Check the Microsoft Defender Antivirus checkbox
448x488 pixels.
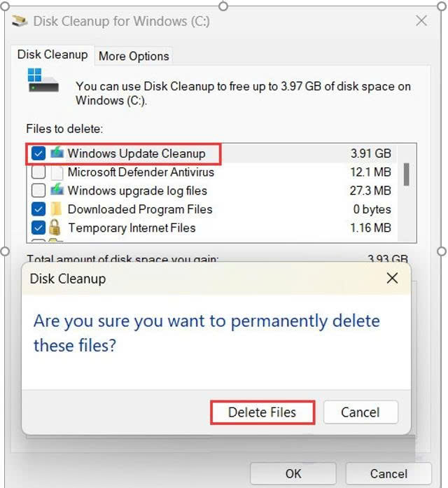(38, 172)
